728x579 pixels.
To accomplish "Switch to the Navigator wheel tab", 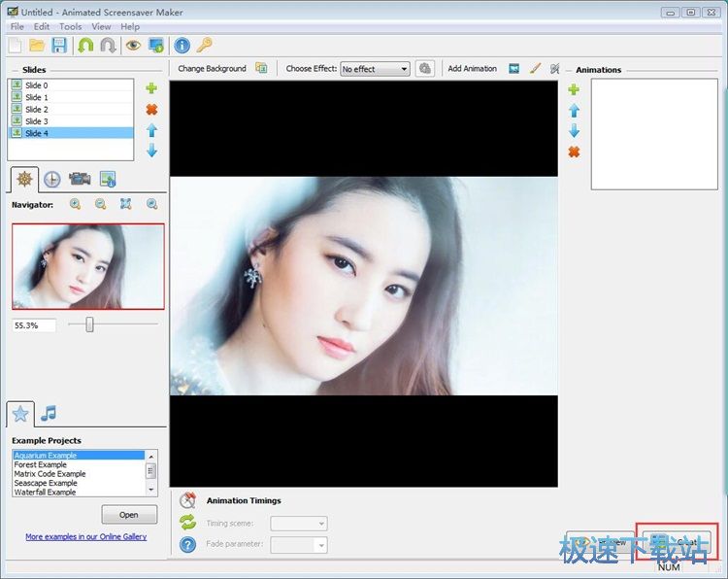I will [x=24, y=179].
